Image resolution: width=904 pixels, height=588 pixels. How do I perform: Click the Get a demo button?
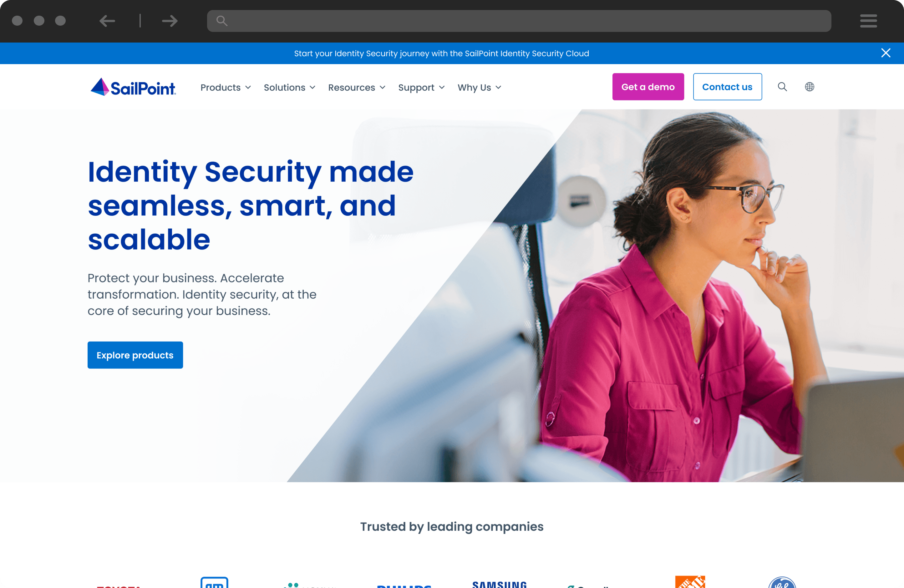point(648,86)
